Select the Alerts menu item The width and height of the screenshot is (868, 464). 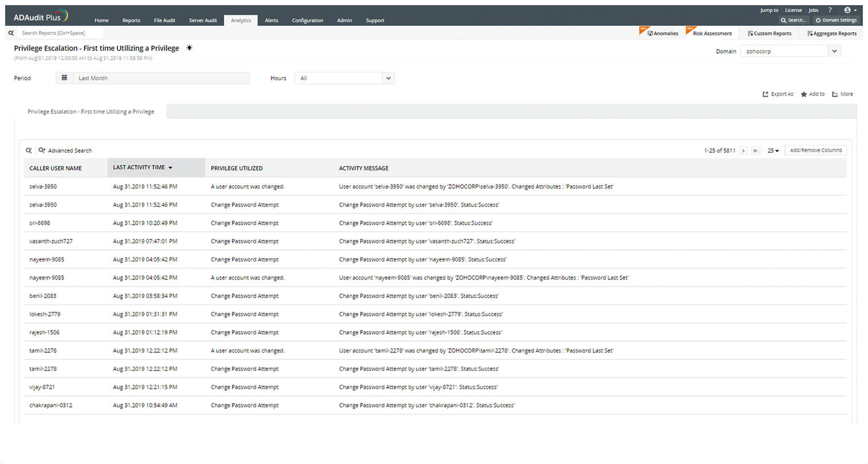(271, 20)
